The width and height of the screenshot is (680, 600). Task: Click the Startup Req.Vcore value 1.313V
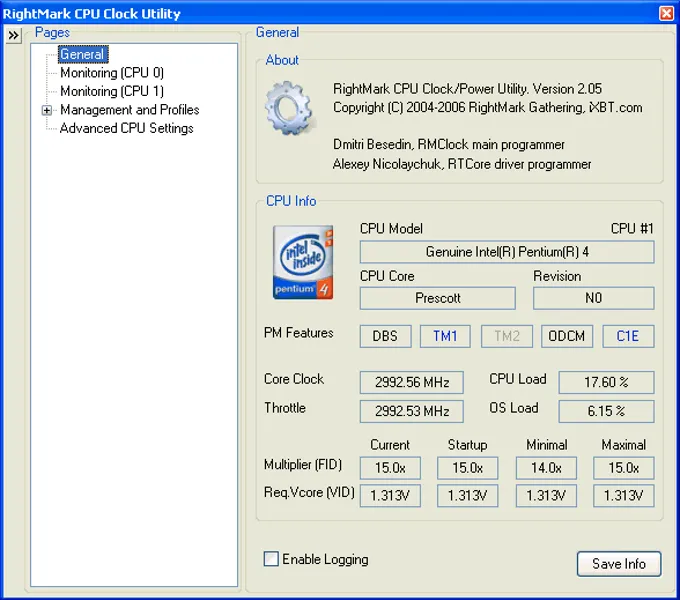[468, 495]
